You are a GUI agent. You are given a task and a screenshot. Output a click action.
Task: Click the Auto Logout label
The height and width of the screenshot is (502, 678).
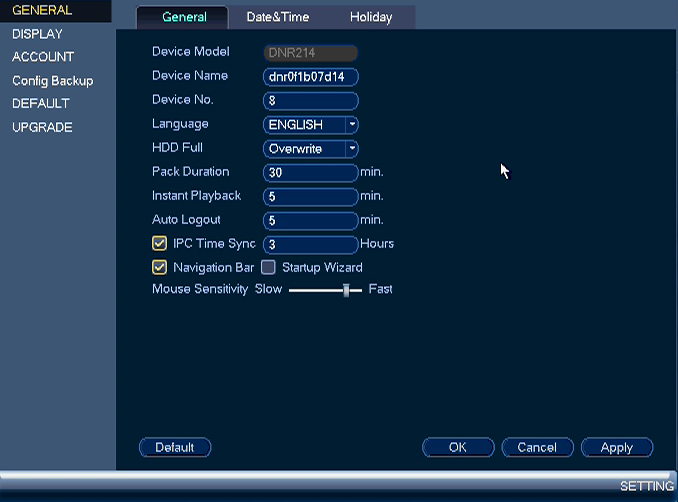[x=186, y=220]
